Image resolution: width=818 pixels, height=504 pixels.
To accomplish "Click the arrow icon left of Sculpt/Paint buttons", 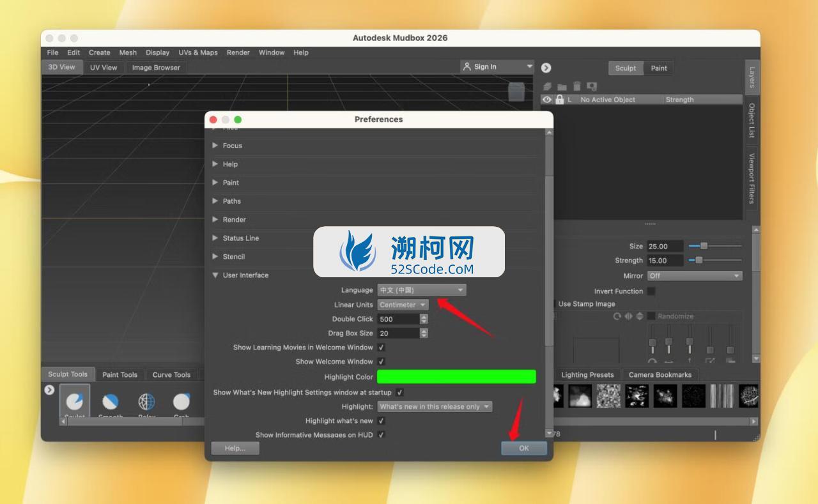I will pos(546,68).
